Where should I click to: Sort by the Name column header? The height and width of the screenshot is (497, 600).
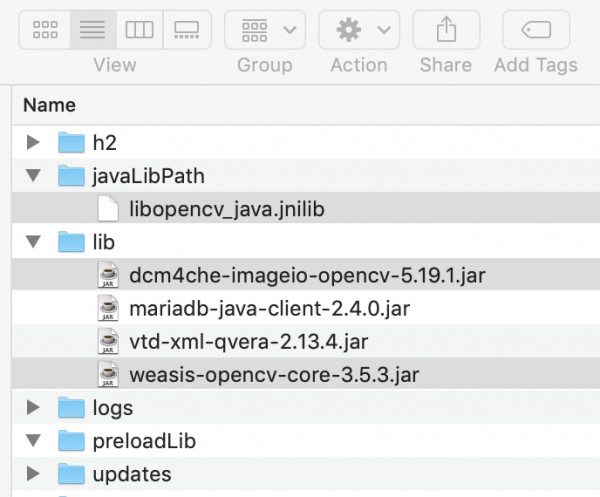[49, 105]
